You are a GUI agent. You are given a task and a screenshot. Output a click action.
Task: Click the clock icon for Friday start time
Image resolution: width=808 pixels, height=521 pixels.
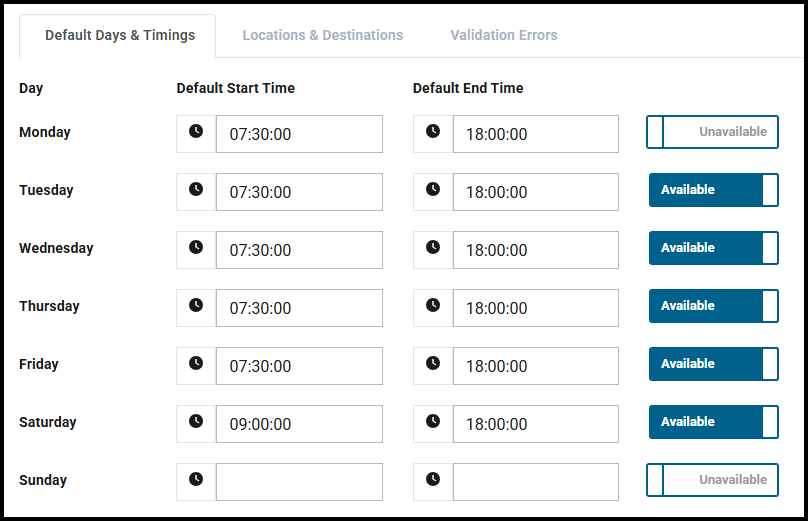coord(196,364)
